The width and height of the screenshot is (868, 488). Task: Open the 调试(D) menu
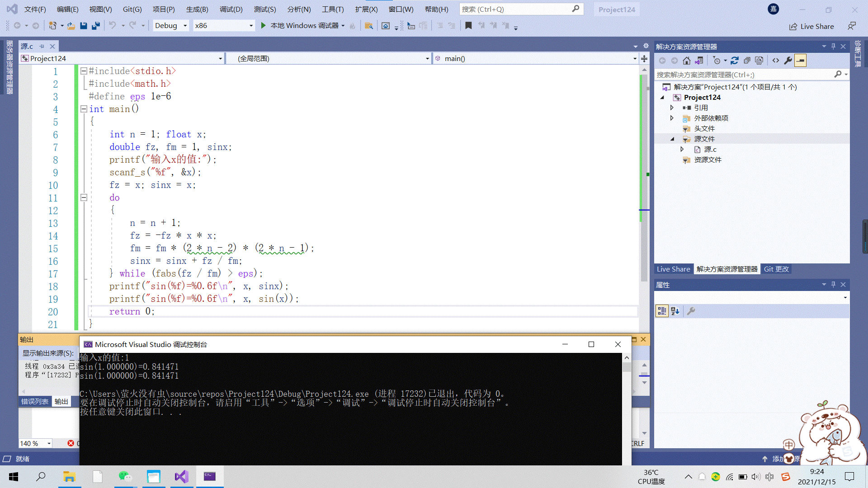pyautogui.click(x=231, y=9)
